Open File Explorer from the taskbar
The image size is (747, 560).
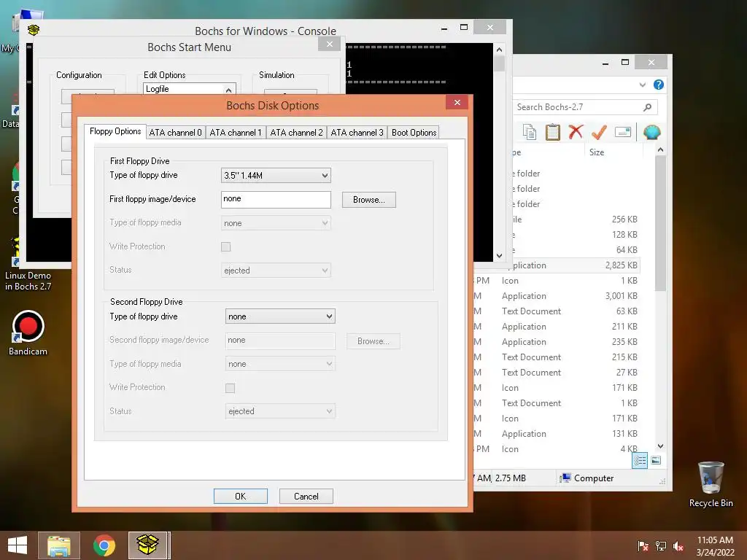pos(58,545)
